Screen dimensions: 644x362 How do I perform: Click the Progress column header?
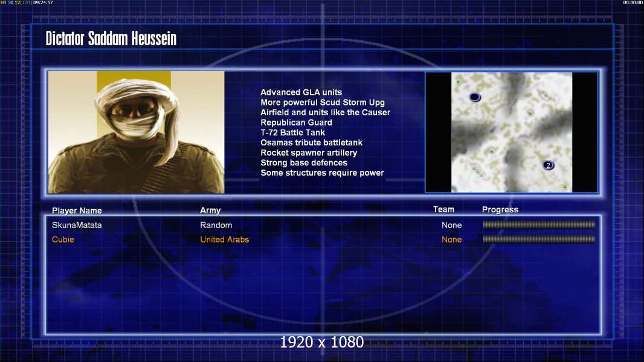500,209
